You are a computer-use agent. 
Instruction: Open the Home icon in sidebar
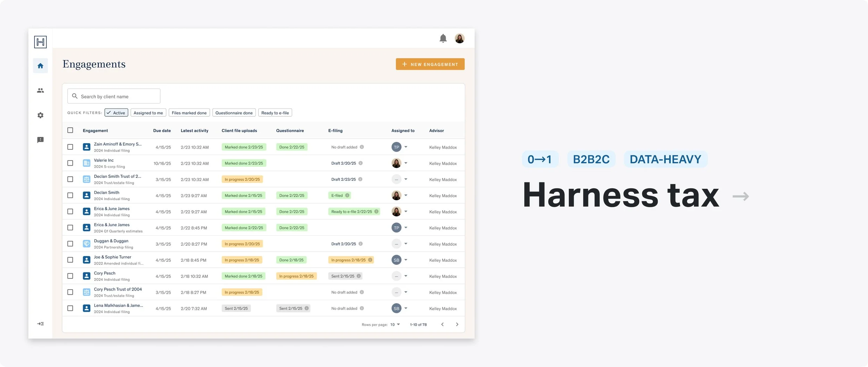pyautogui.click(x=40, y=66)
